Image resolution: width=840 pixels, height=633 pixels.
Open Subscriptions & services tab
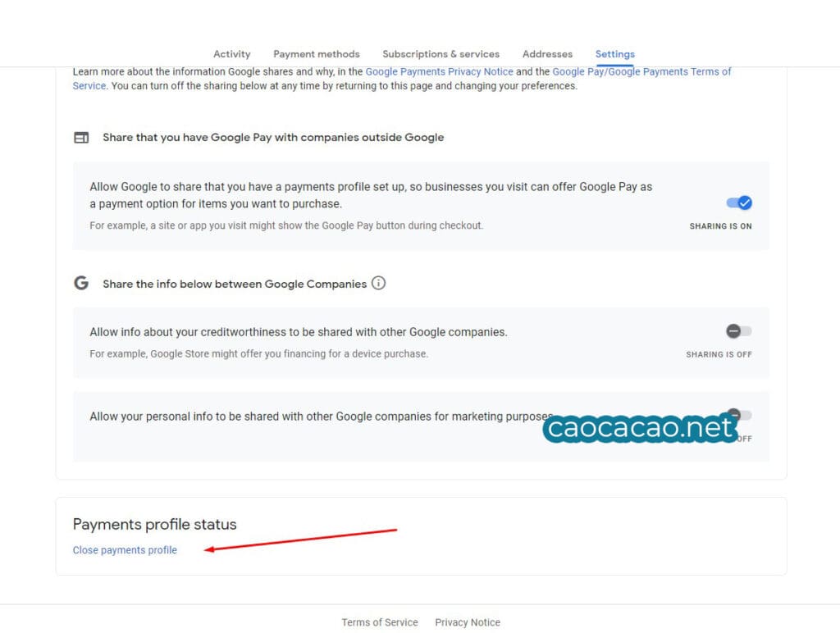click(x=441, y=54)
